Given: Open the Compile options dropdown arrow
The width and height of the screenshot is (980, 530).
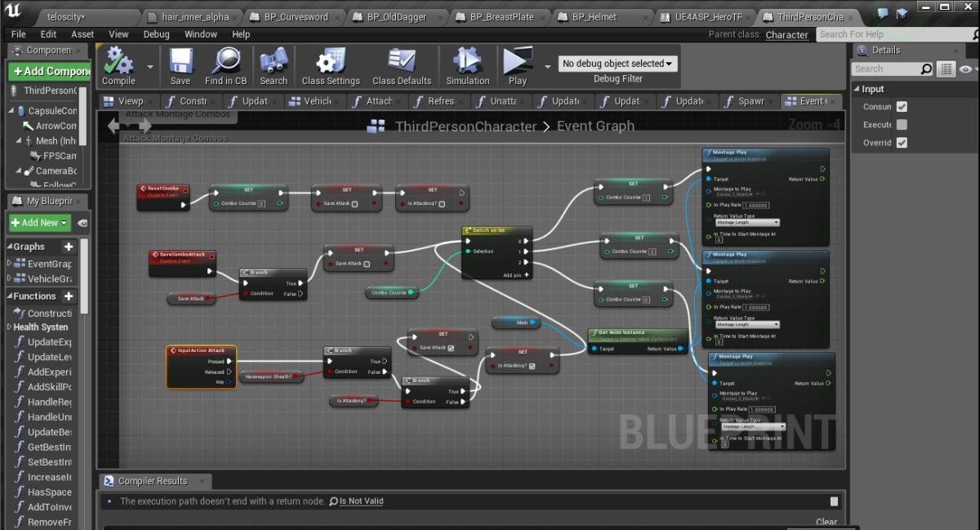Looking at the screenshot, I should pos(149,66).
